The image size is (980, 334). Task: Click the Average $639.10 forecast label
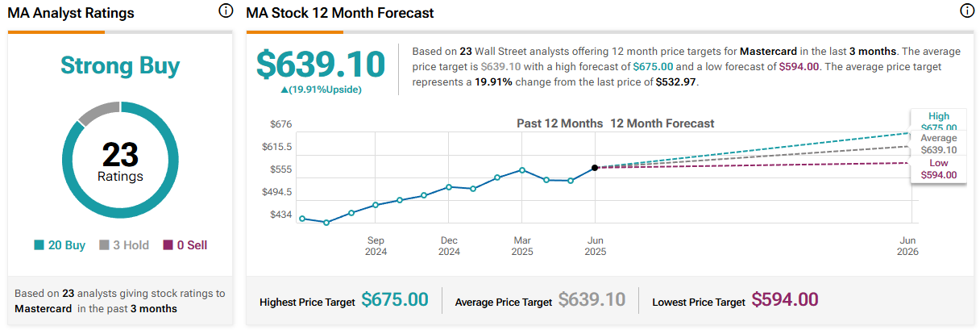939,144
